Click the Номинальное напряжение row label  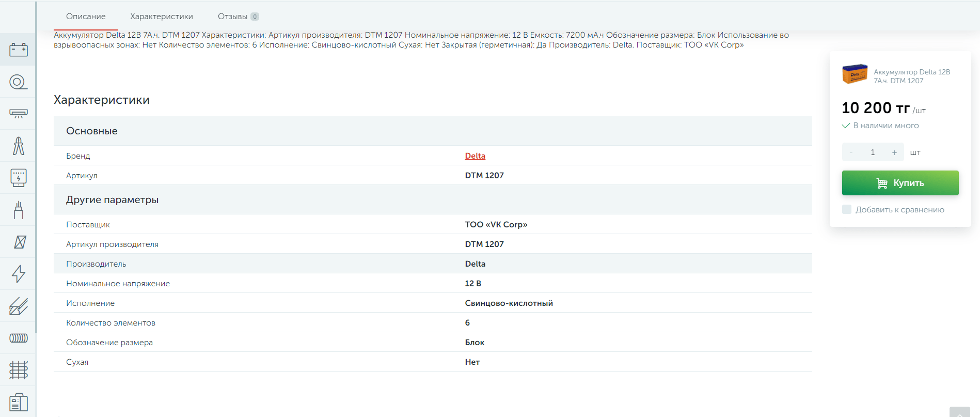coord(118,283)
